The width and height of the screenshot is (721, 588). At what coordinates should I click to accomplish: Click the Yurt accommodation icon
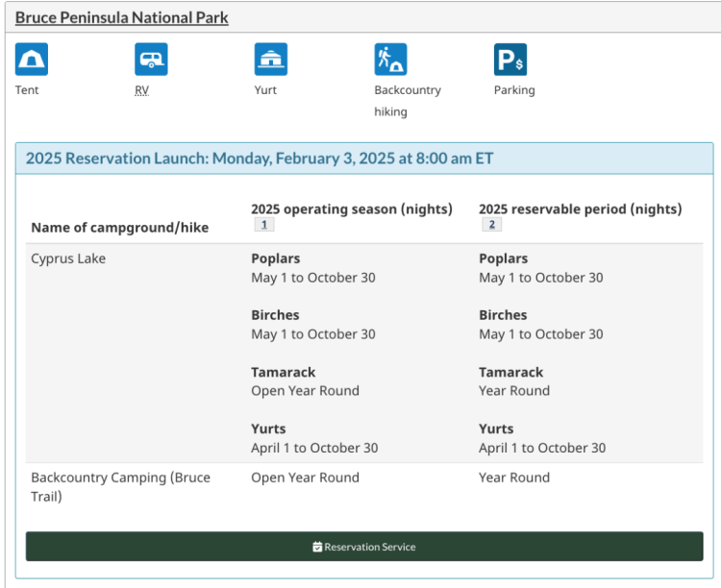pyautogui.click(x=271, y=60)
